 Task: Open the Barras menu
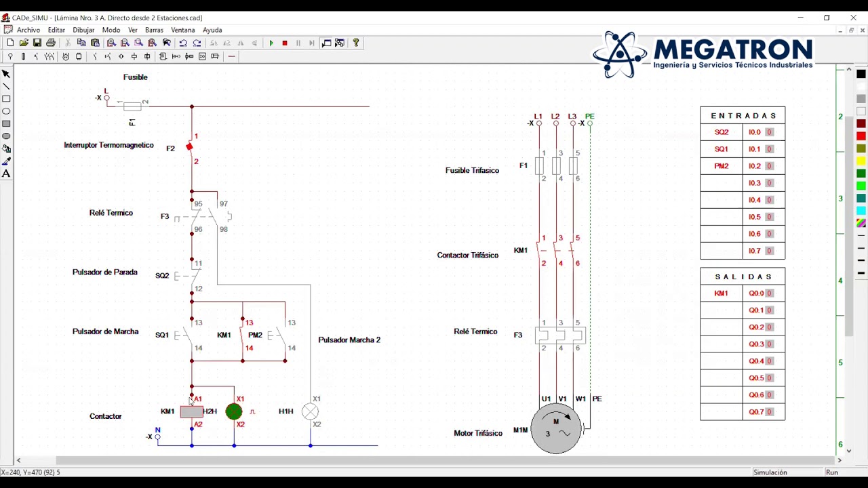(x=154, y=30)
